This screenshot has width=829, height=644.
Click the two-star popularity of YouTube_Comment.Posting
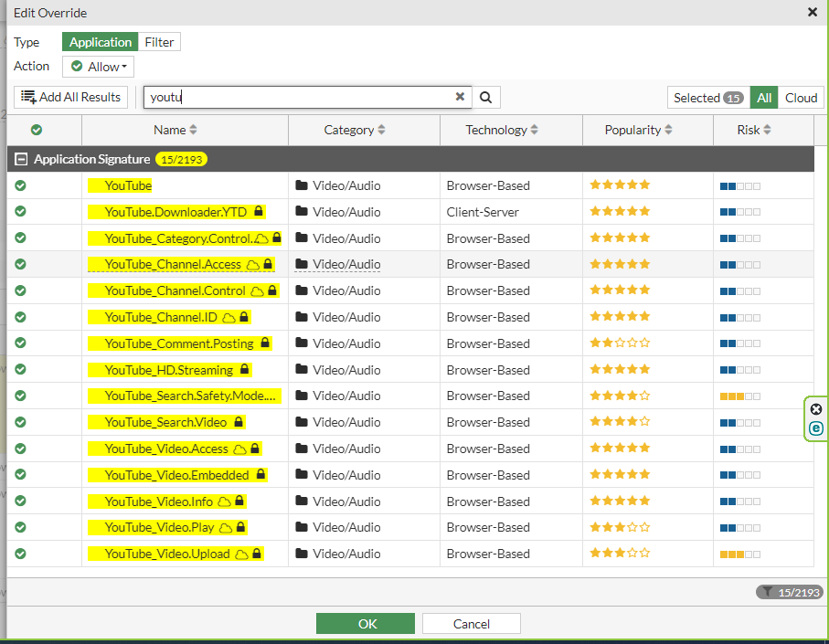click(x=620, y=343)
